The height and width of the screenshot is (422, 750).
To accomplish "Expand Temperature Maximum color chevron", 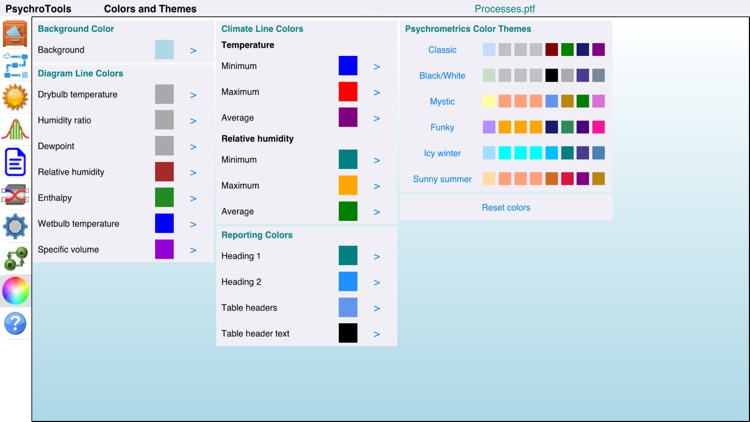I will pyautogui.click(x=376, y=92).
